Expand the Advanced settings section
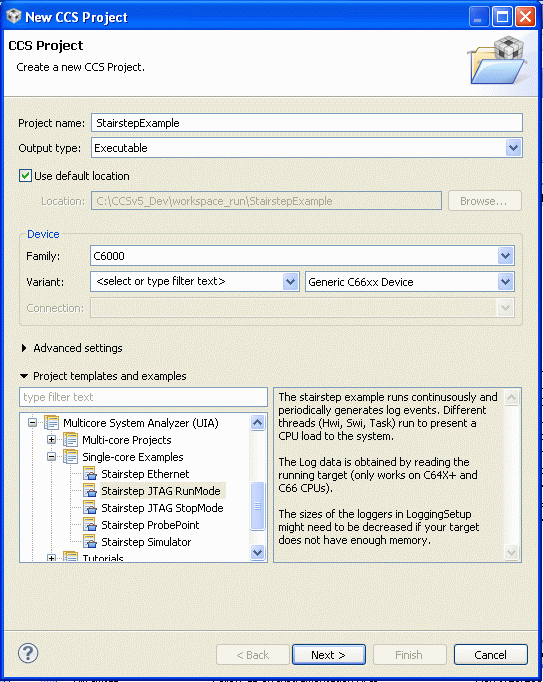The width and height of the screenshot is (543, 682). 24,348
